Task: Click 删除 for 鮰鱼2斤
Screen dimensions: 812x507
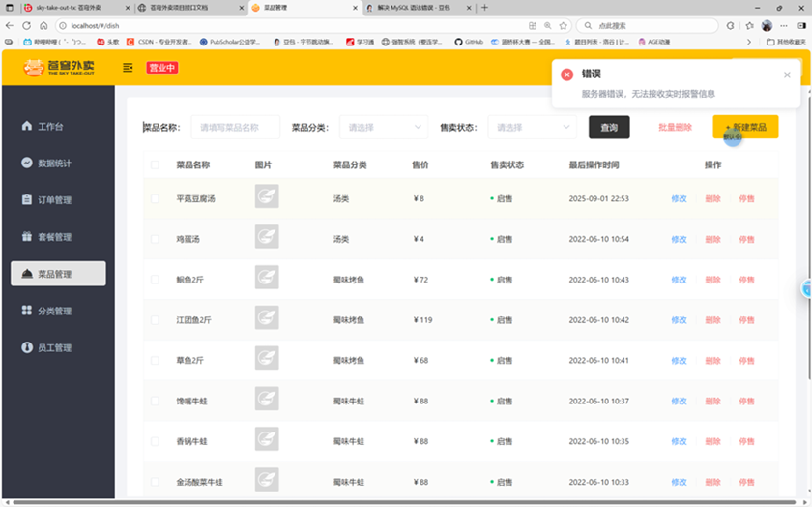Action: tap(712, 280)
